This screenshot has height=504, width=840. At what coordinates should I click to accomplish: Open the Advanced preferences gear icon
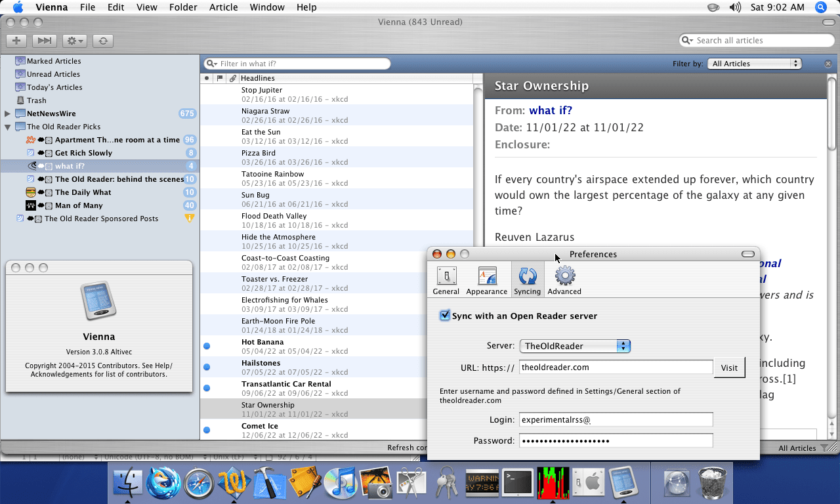pos(564,280)
